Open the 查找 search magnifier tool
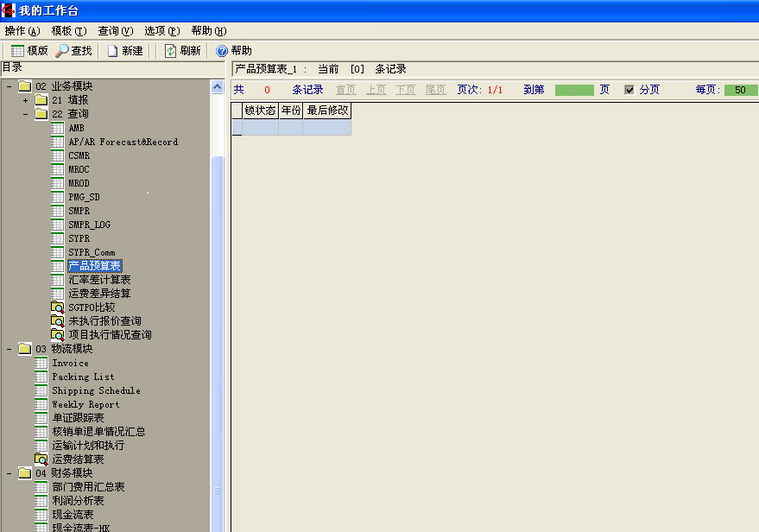The height and width of the screenshot is (532, 759). coord(62,51)
